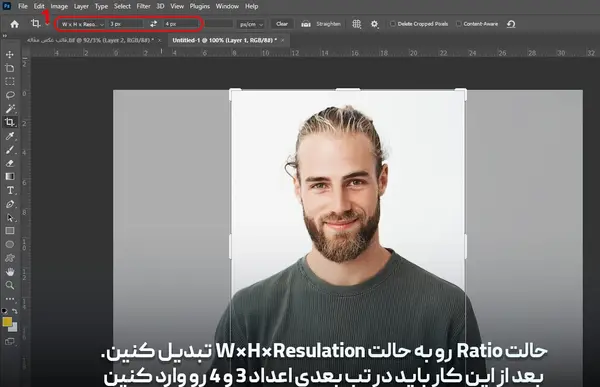Close the Layer 2 tif document tab
Image resolution: width=600 pixels, height=387 pixels.
160,40
